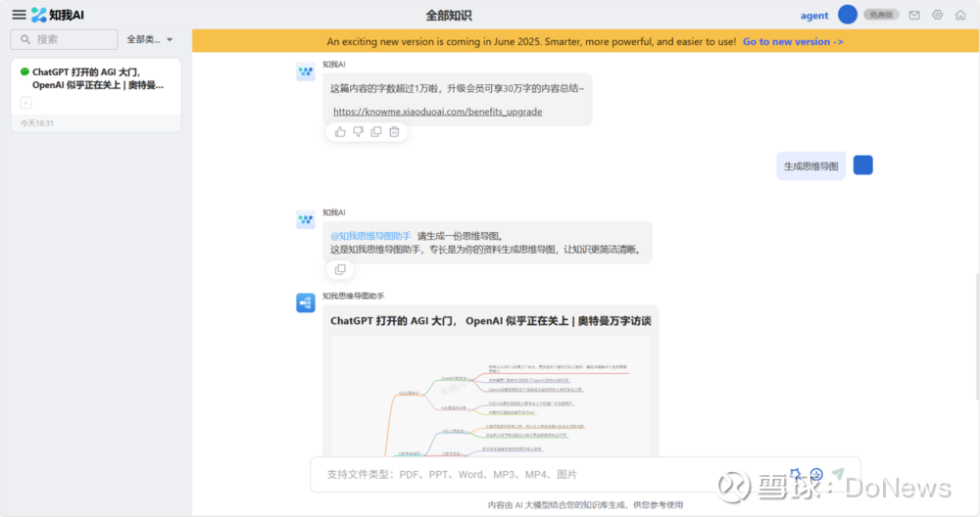980x517 pixels.
Task: Click the 今天18:31 timestamp on knowledge card
Action: click(x=37, y=123)
